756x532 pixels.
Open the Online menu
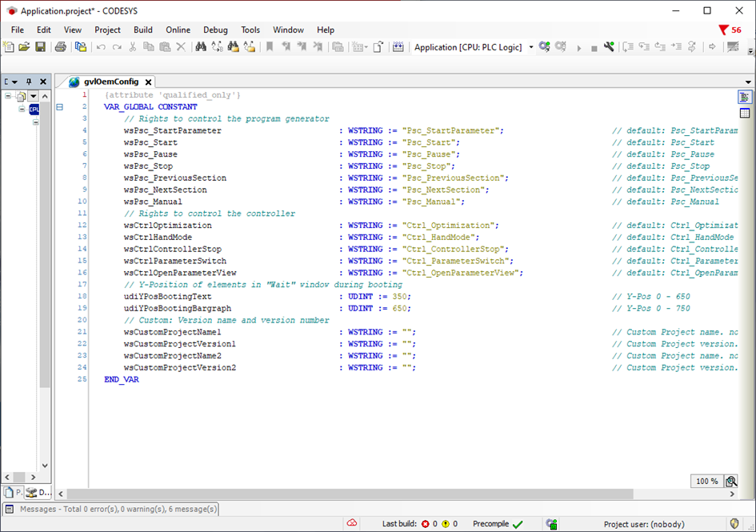coord(178,30)
